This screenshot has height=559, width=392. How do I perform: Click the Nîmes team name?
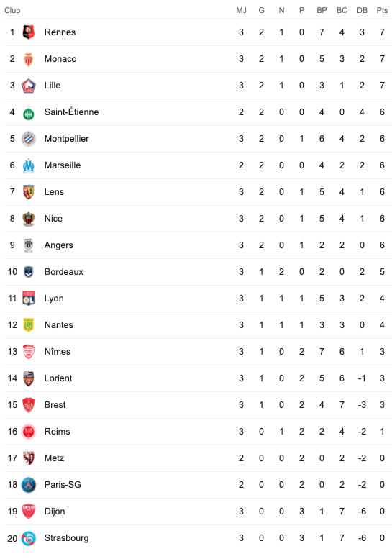(x=58, y=352)
